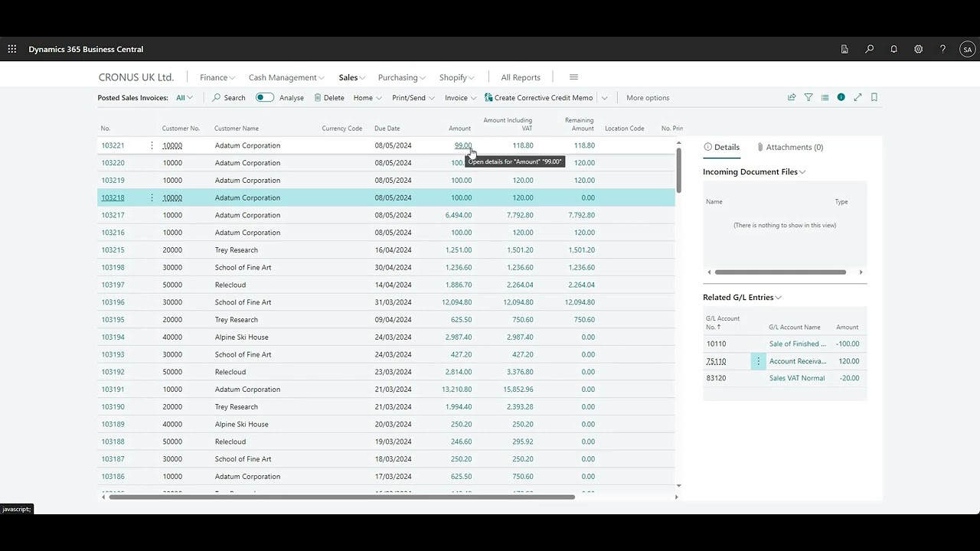
Task: Click the invoice list vertical scrollbar
Action: point(678,170)
